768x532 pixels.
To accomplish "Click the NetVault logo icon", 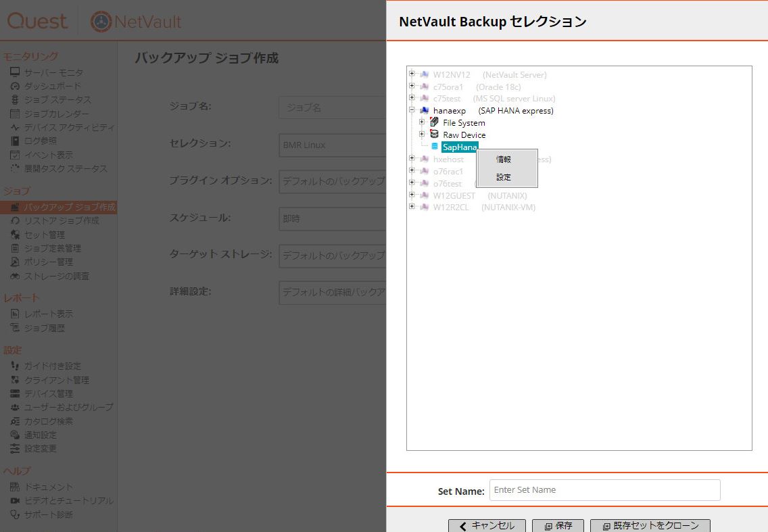I will pyautogui.click(x=101, y=22).
